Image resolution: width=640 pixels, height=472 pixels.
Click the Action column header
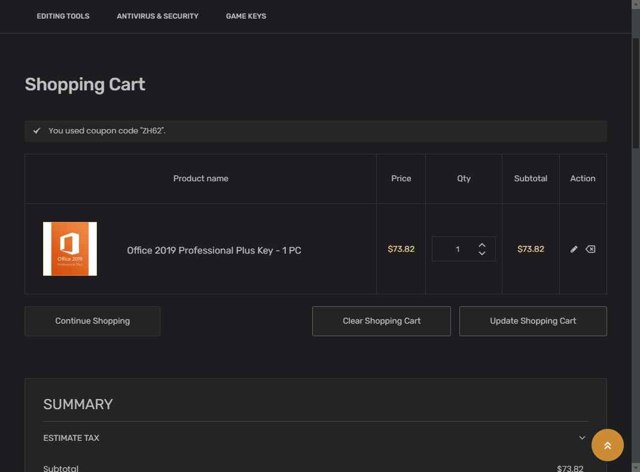coord(582,178)
